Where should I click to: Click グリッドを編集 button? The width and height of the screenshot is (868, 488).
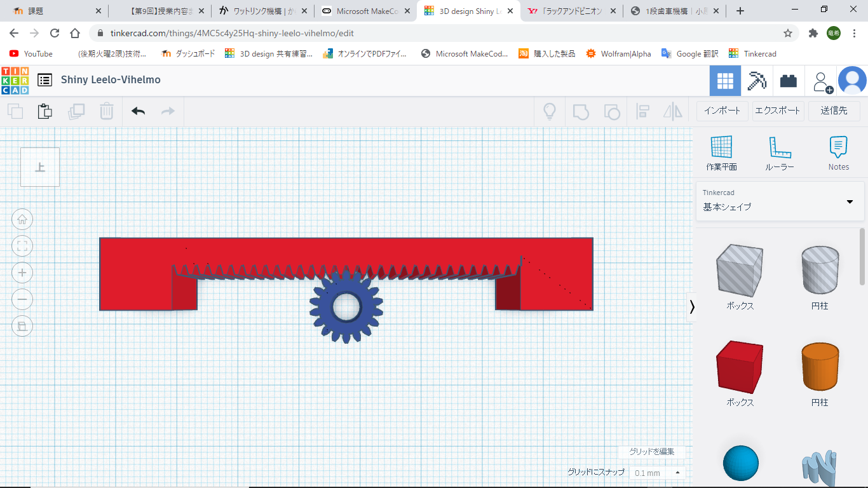pyautogui.click(x=652, y=452)
